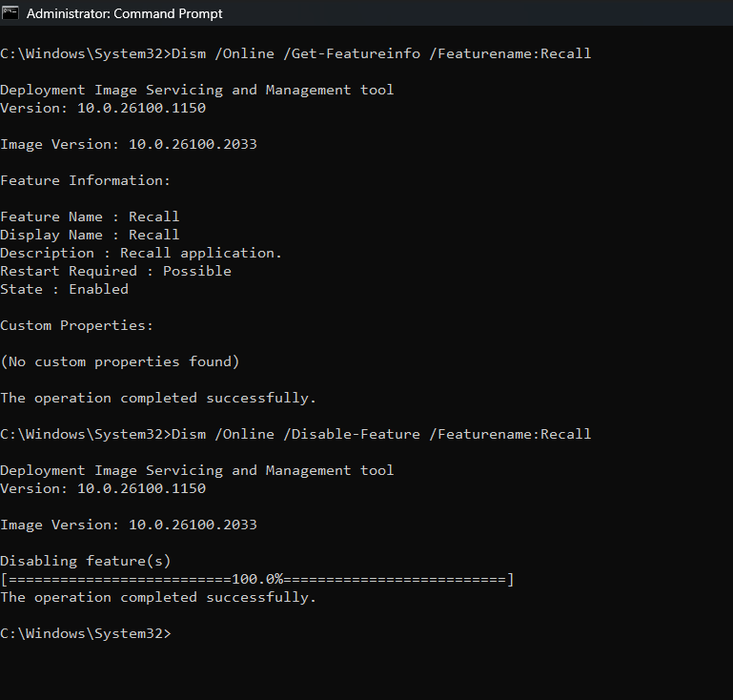Select the Description : Recall application line

[x=141, y=253]
